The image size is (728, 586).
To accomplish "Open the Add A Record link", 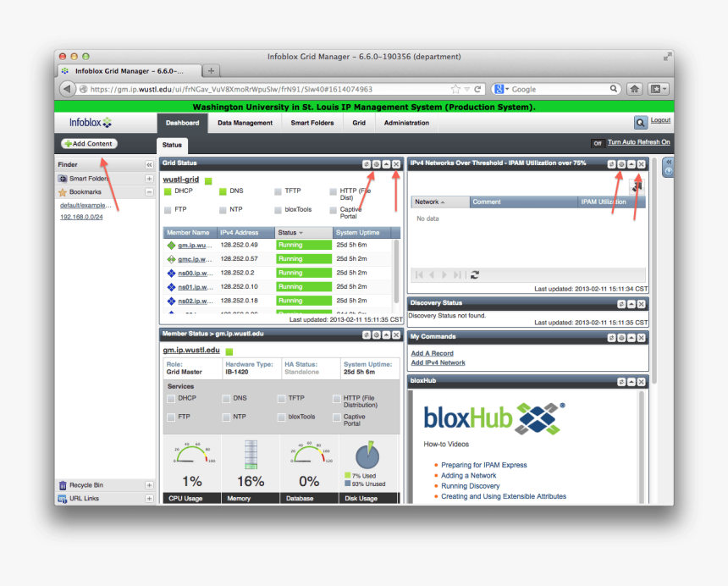I will (x=431, y=352).
